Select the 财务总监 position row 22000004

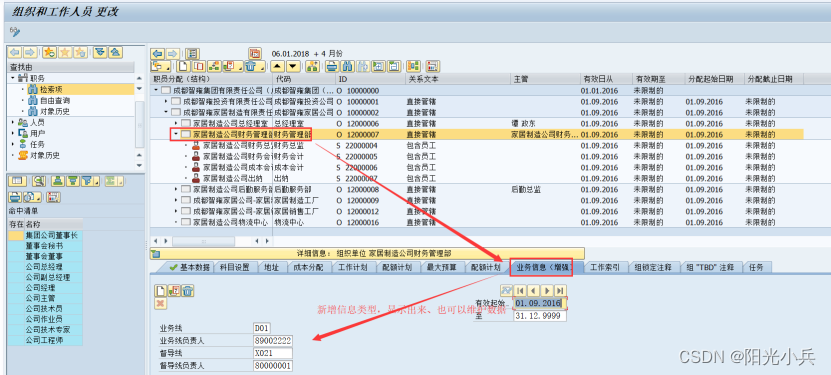pyautogui.click(x=477, y=146)
